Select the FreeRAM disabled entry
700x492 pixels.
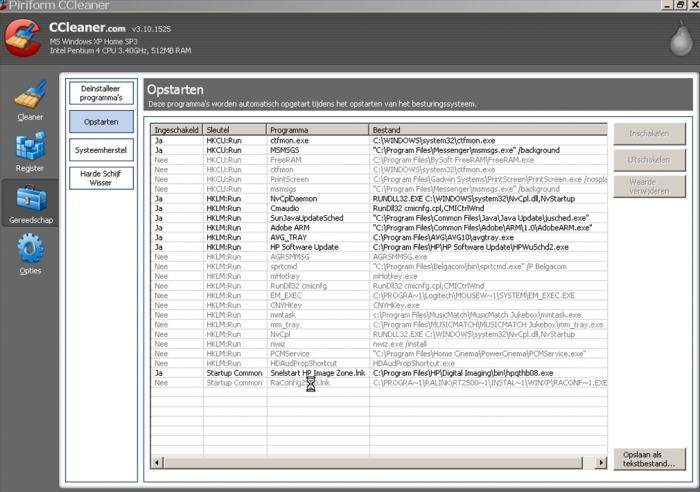(x=379, y=160)
